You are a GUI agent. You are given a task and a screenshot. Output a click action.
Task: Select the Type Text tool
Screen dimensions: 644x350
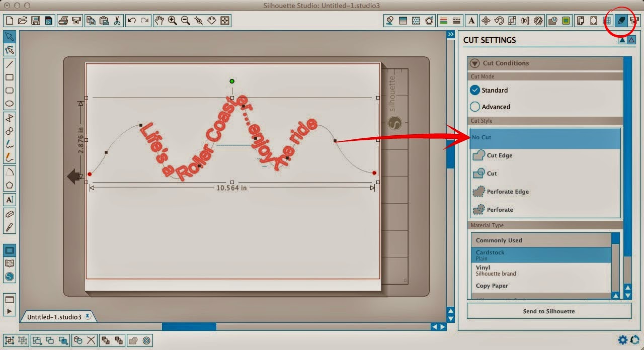[x=10, y=200]
